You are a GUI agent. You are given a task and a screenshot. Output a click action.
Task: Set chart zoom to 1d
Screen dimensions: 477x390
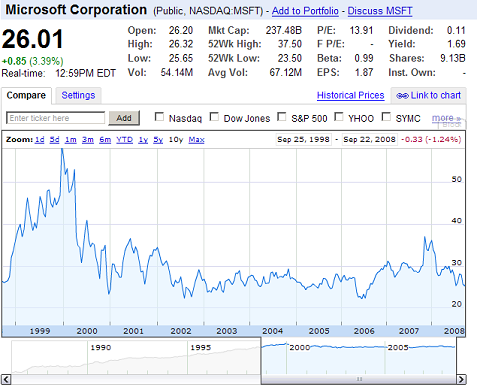(39, 139)
